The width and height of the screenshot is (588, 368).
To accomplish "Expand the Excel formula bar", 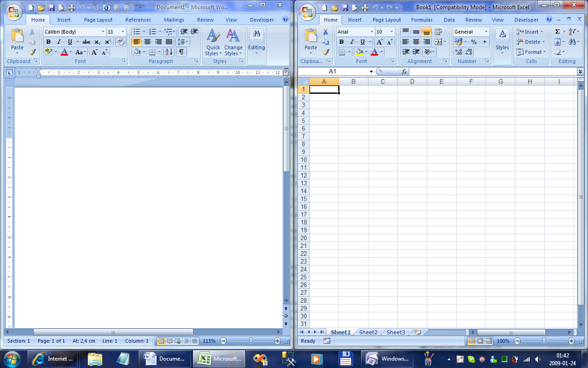I will (x=581, y=72).
